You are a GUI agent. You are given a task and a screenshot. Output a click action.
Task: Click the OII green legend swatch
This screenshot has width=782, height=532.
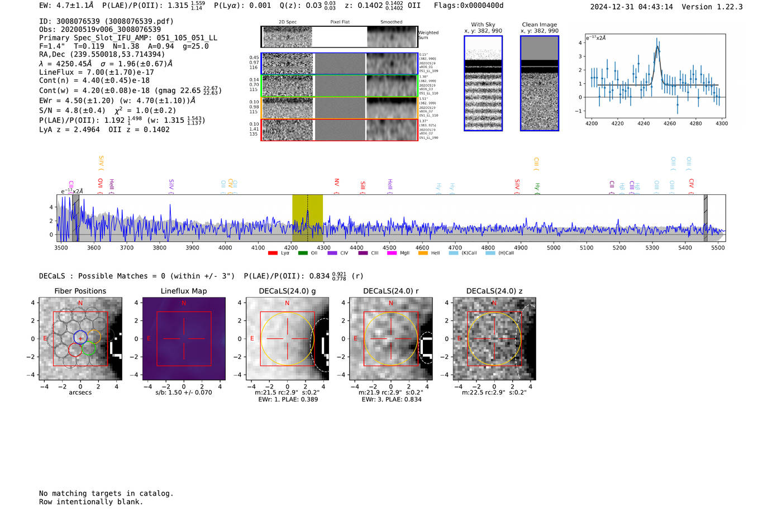[x=303, y=253]
